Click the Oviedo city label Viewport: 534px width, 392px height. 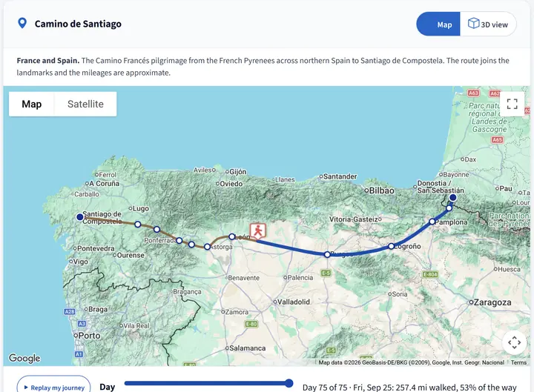click(231, 184)
